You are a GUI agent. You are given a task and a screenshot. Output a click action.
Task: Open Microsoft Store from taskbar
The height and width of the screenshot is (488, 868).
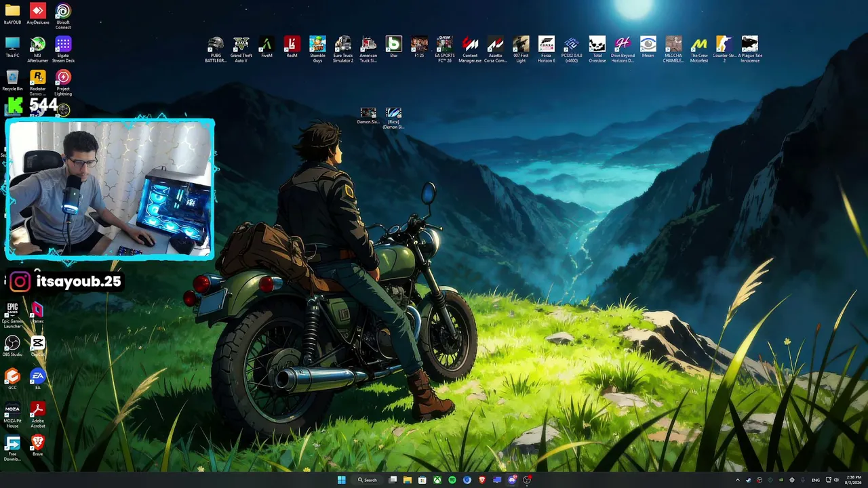point(422,480)
